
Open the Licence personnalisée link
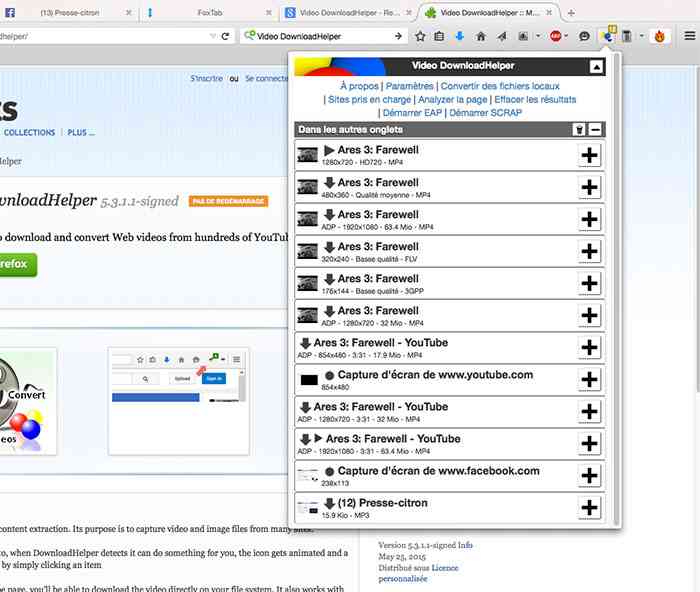point(418,573)
